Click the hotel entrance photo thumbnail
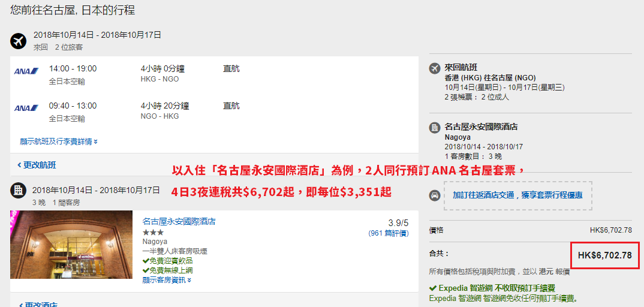Image resolution: width=644 pixels, height=307 pixels. [71, 245]
